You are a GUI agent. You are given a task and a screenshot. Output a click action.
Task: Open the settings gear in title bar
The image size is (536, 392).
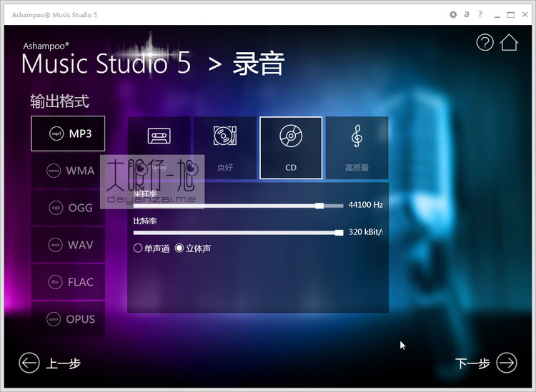pyautogui.click(x=453, y=15)
